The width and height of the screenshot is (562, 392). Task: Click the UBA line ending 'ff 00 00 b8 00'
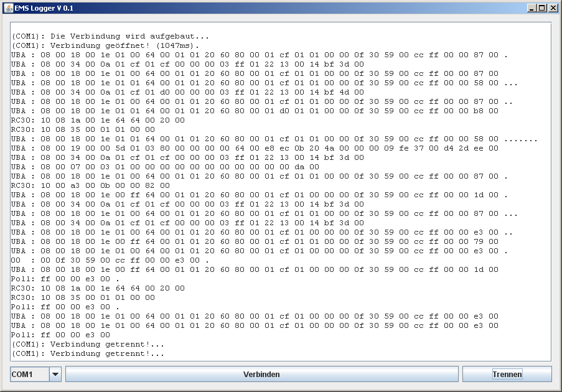[255, 111]
